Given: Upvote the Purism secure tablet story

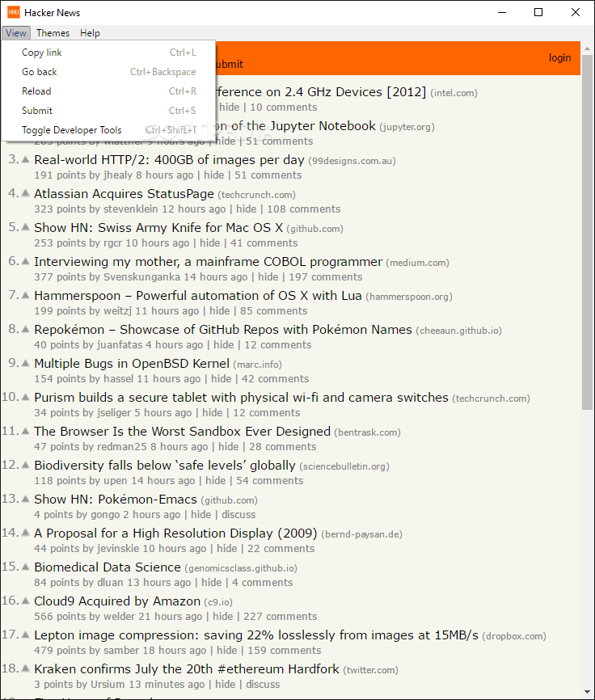Looking at the screenshot, I should tap(26, 396).
